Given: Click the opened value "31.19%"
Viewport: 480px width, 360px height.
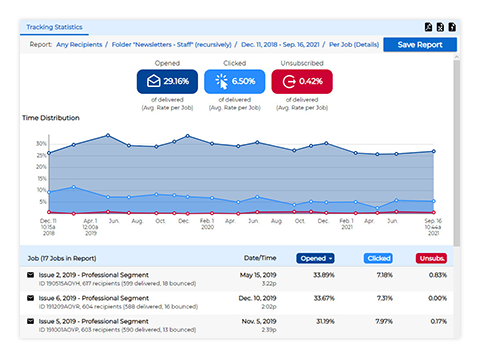Looking at the screenshot, I should point(325,321).
